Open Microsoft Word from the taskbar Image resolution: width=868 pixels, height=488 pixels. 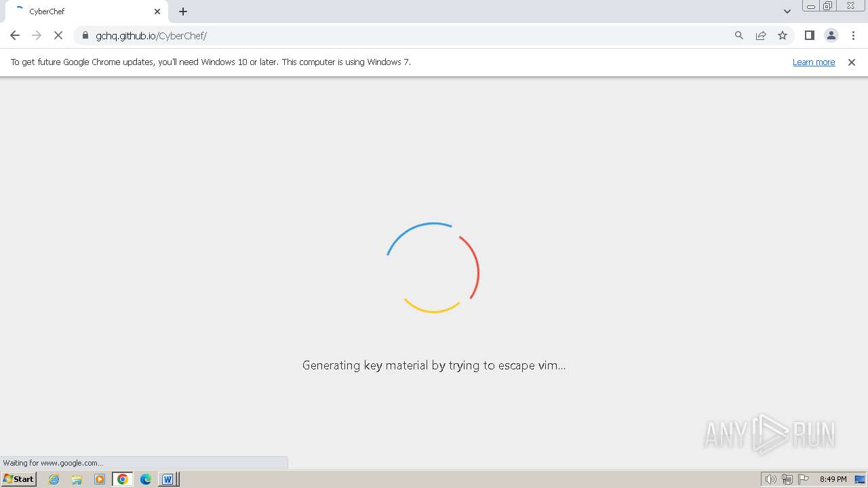167,479
